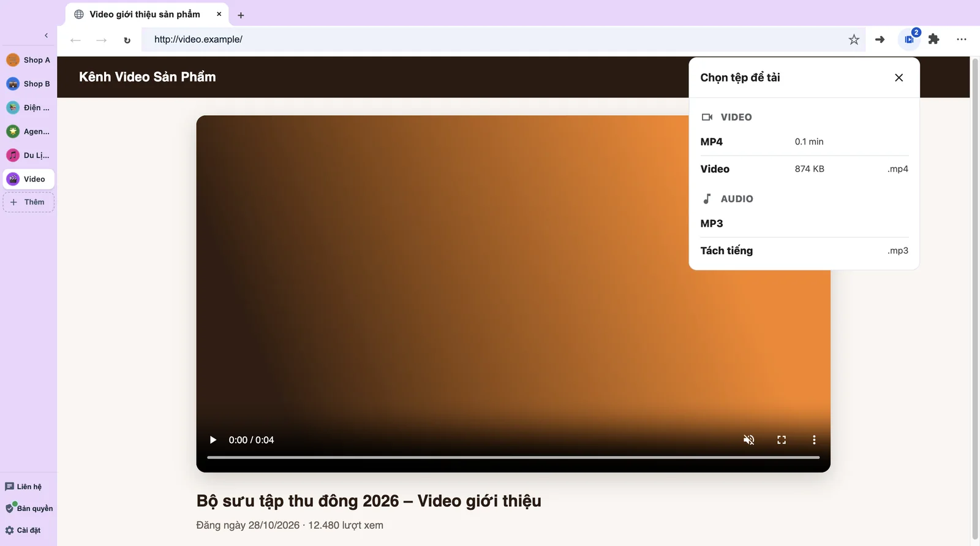Close the Video giới thiệu sản phẩm tab
Screen dimensions: 980x546
point(219,14)
